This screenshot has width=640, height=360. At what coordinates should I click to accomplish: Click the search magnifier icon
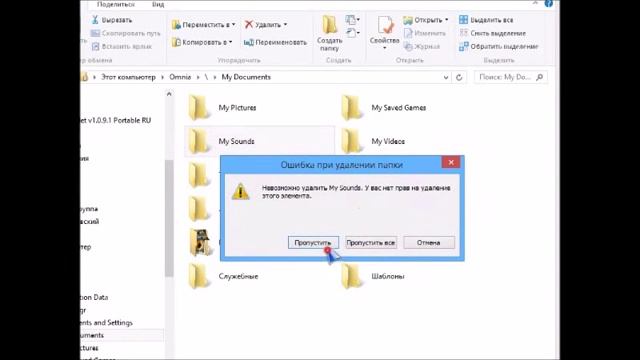(539, 77)
